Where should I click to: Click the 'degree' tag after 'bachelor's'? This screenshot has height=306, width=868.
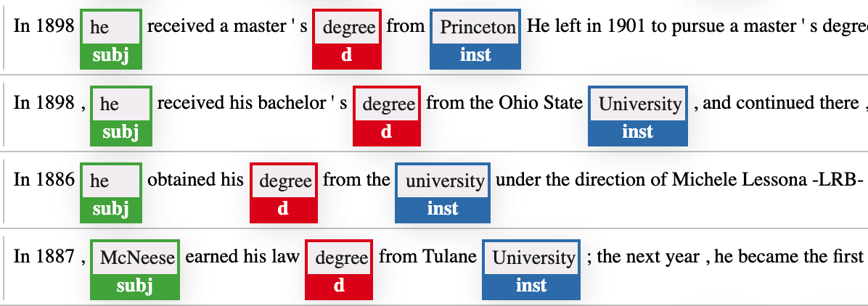click(386, 115)
